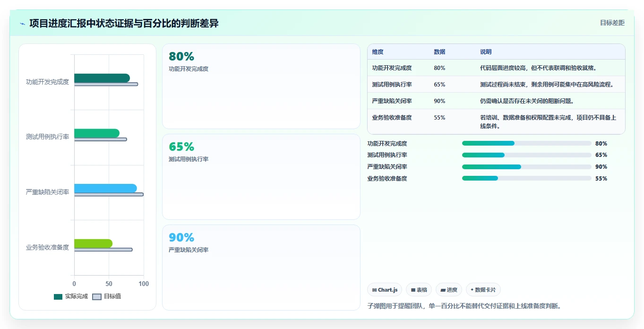Click the green 测试用例执行率 actual bar in chart
Viewport: 644px width, 329px height.
pyautogui.click(x=97, y=133)
